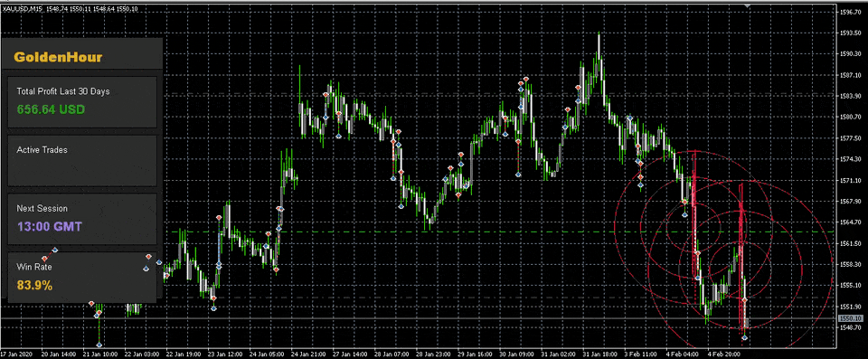Open the Total Profit Last 30 Days card
The height and width of the screenshot is (359, 868).
(x=82, y=102)
